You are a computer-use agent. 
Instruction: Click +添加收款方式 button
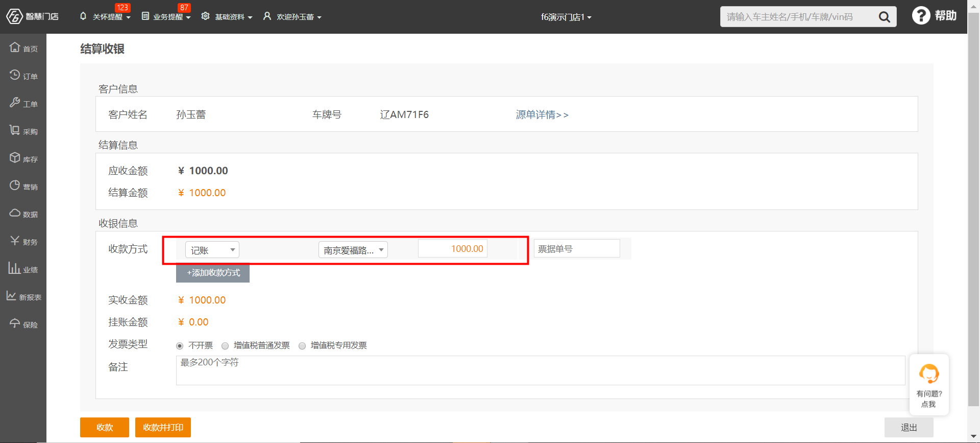(x=213, y=273)
